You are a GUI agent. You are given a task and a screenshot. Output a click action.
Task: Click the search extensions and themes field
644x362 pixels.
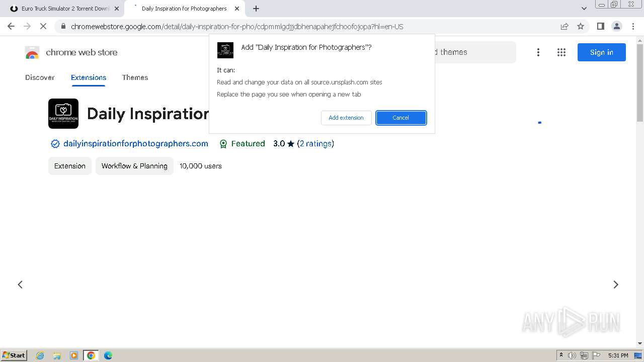(475, 52)
